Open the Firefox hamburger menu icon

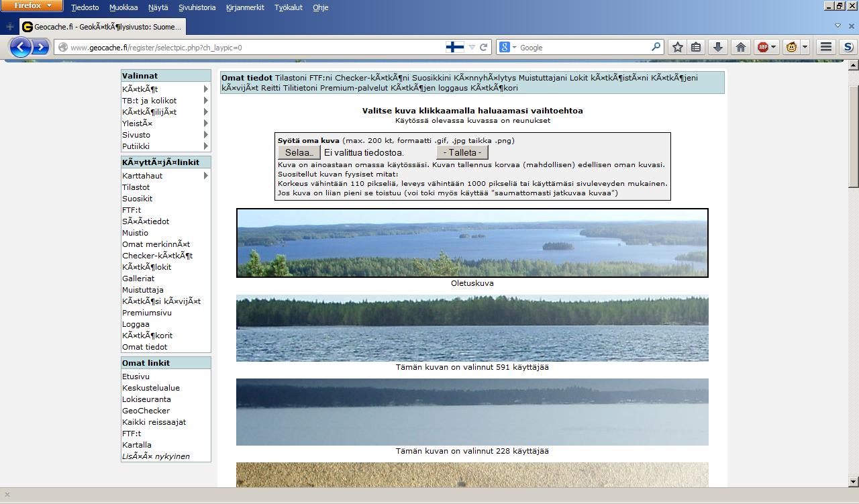(826, 47)
